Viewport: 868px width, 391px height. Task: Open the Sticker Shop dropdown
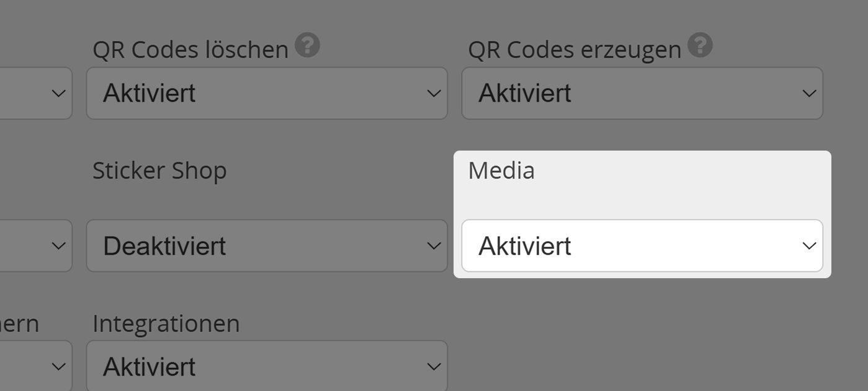pos(267,245)
